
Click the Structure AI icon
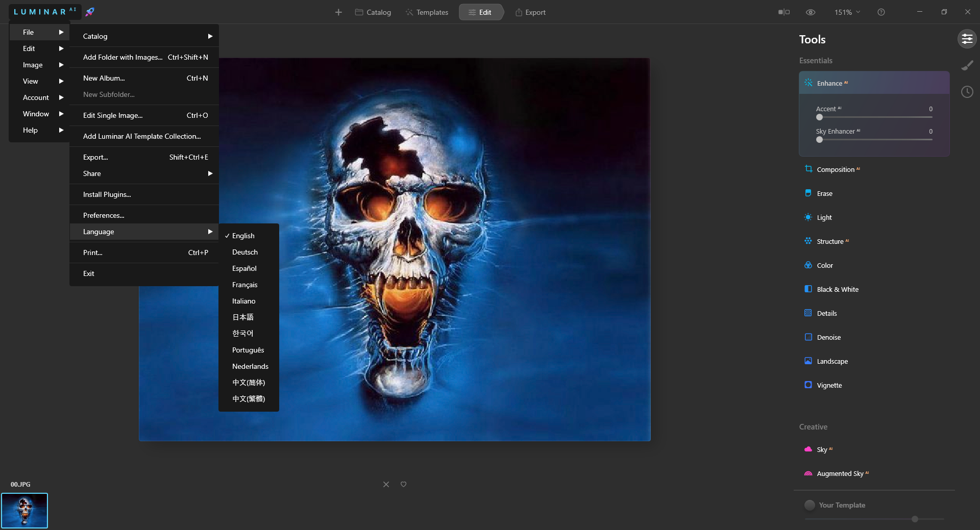coord(808,241)
